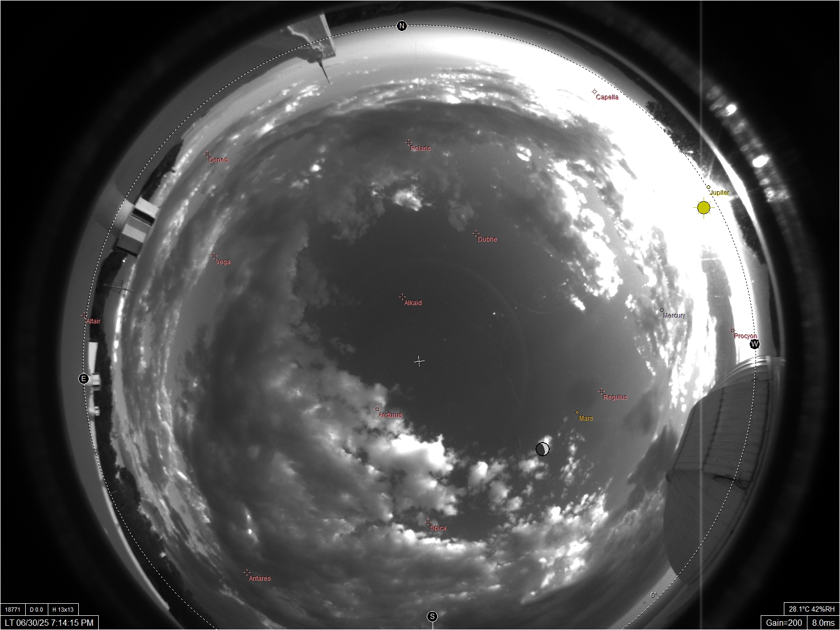
Task: Click the D 0.0 status value
Action: 36,610
